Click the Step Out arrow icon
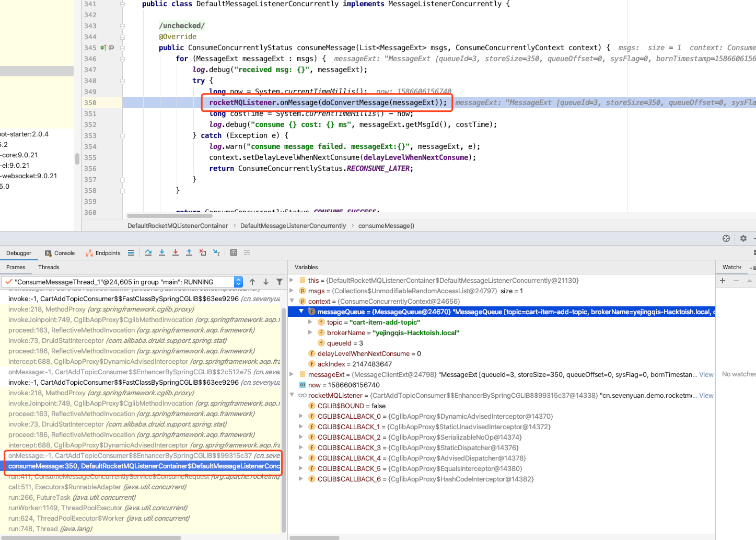 pyautogui.click(x=189, y=252)
